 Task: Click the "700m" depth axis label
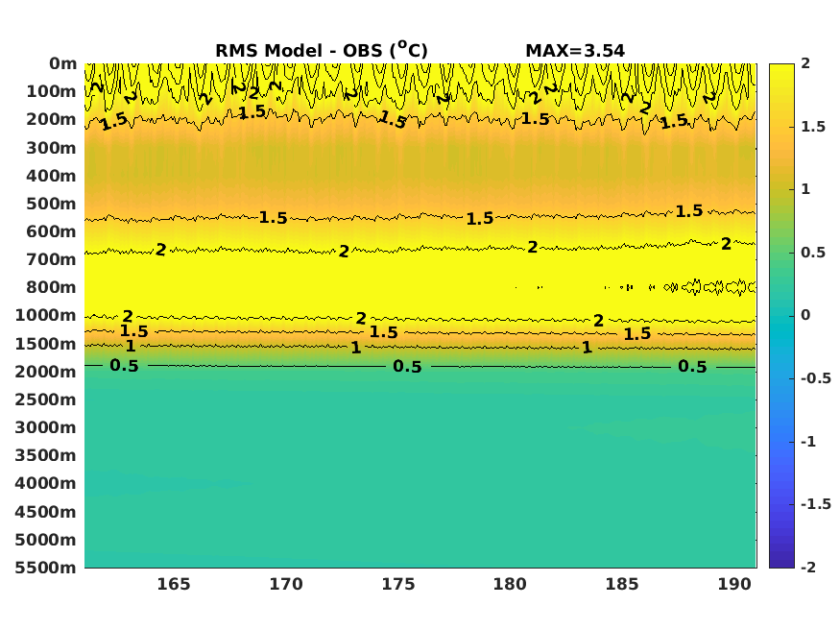(52, 259)
